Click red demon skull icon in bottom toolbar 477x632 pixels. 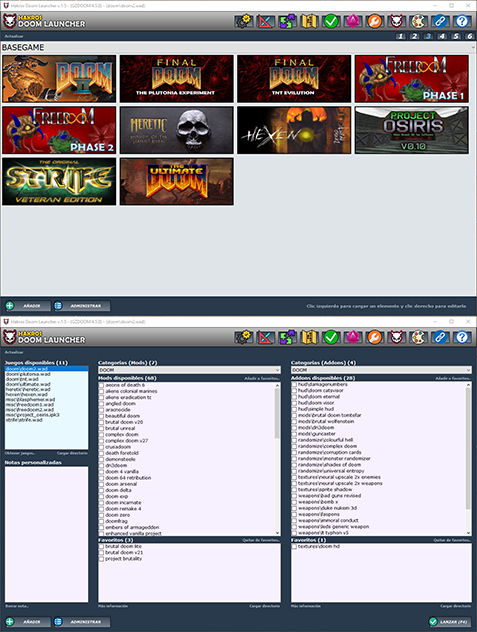pyautogui.click(x=396, y=337)
